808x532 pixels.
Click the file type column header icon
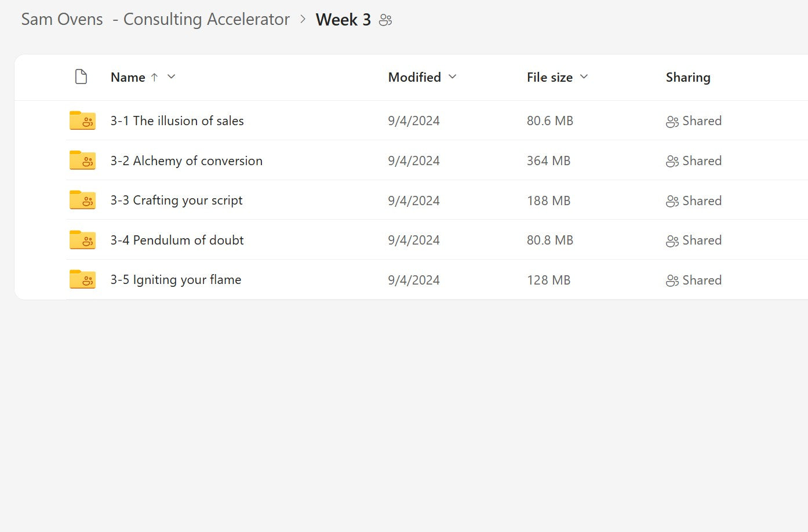click(x=81, y=76)
